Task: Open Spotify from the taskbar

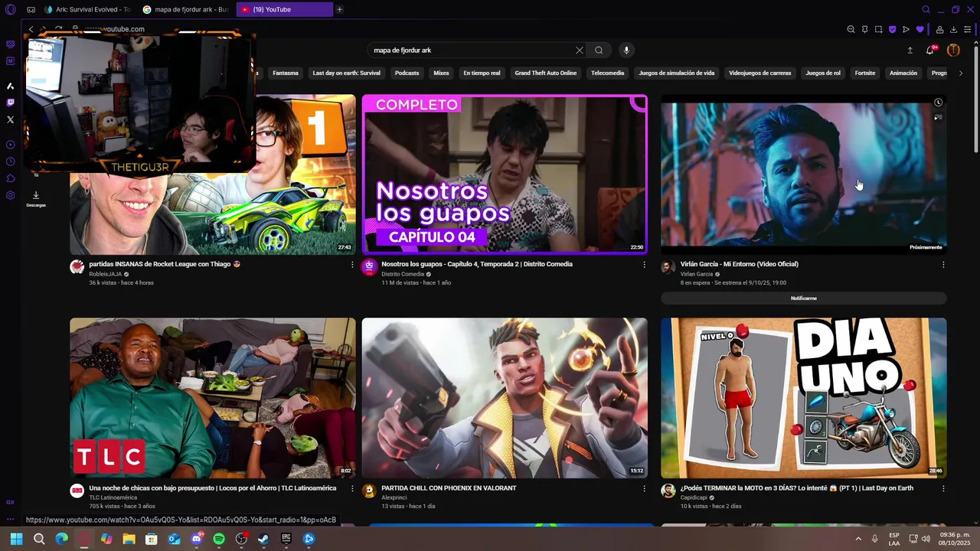Action: click(x=219, y=539)
